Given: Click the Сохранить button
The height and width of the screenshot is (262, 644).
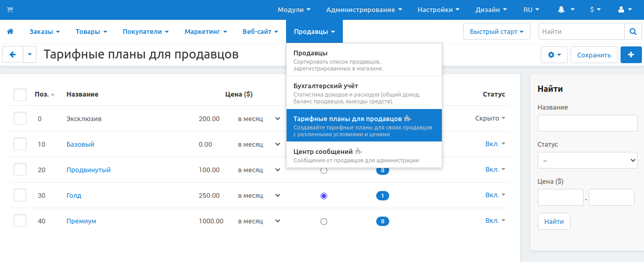Looking at the screenshot, I should click(x=593, y=55).
